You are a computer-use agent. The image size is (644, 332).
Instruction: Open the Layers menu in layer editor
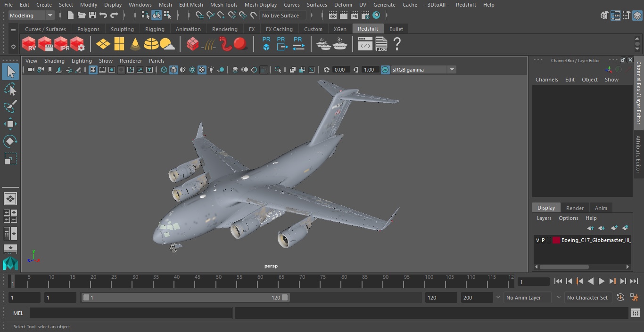tap(544, 218)
